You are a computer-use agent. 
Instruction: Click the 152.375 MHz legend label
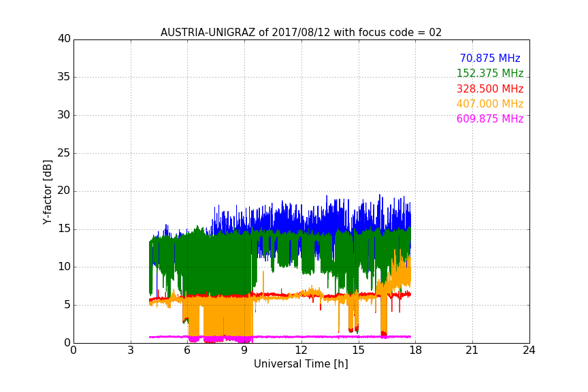pos(490,73)
